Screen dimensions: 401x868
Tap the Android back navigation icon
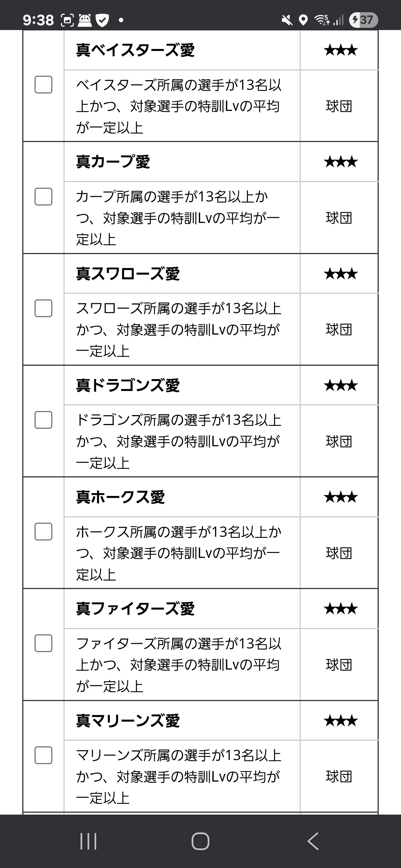click(x=313, y=841)
